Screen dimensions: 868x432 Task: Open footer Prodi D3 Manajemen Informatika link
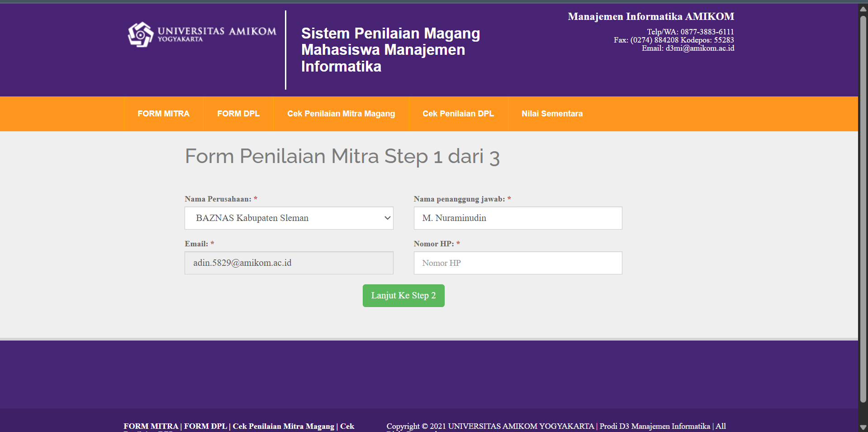655,426
